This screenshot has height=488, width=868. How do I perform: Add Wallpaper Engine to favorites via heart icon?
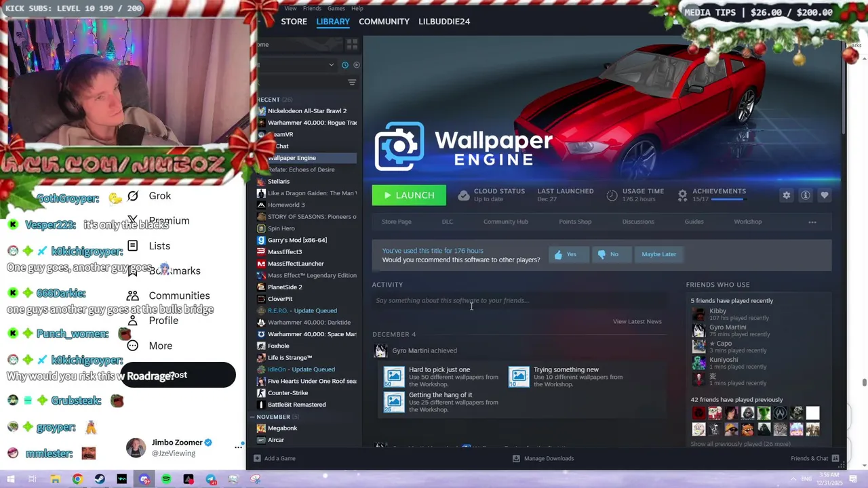(825, 195)
